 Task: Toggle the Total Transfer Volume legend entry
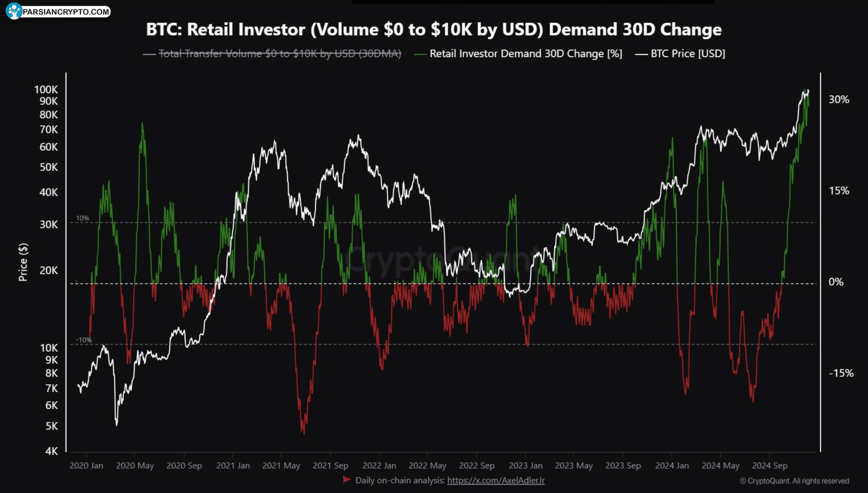272,54
